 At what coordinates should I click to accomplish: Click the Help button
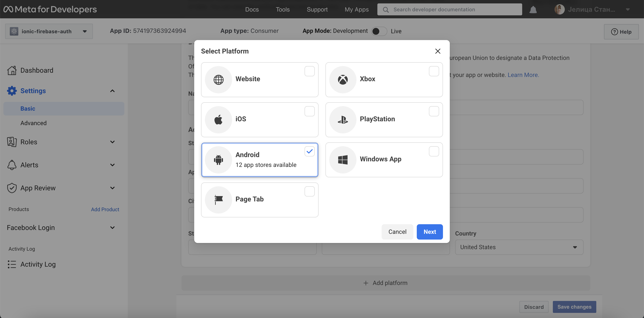621,32
